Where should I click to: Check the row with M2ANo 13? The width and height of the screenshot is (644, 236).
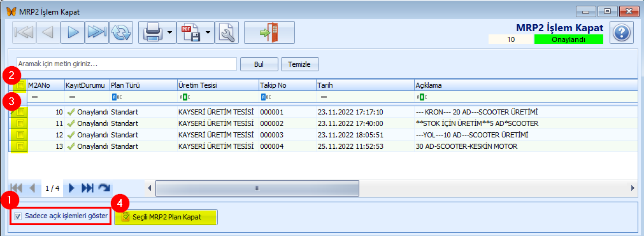pyautogui.click(x=20, y=146)
